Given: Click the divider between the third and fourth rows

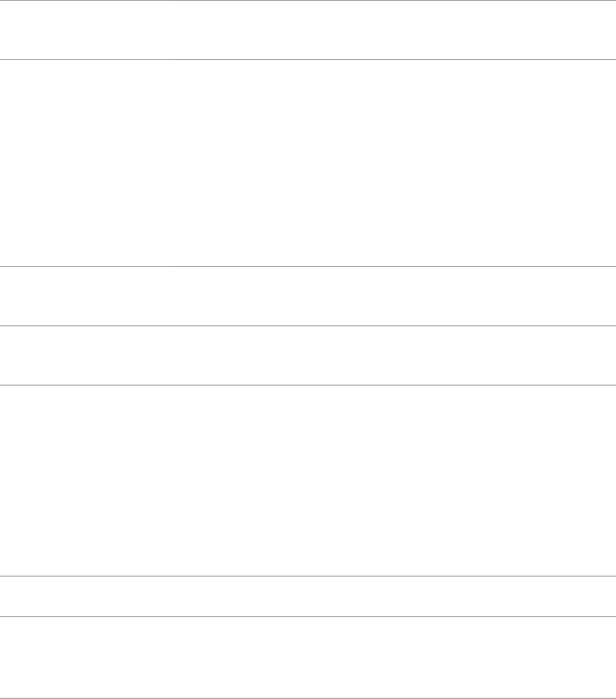Looking at the screenshot, I should [x=308, y=326].
